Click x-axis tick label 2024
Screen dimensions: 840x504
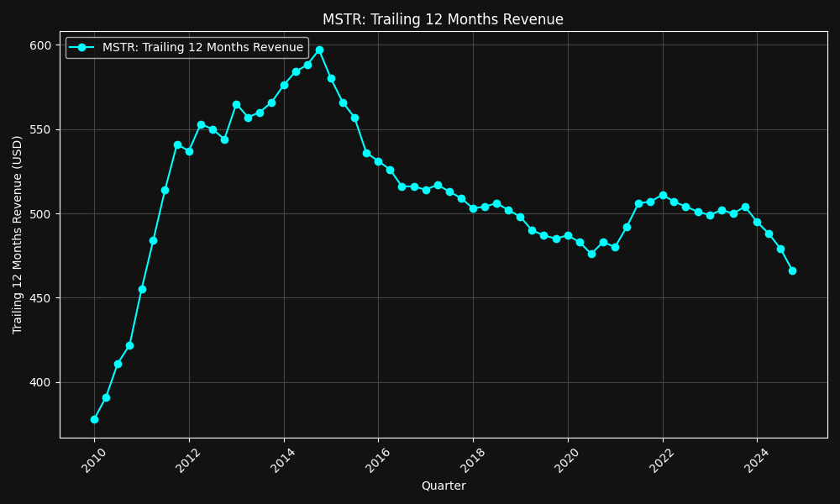(757, 460)
